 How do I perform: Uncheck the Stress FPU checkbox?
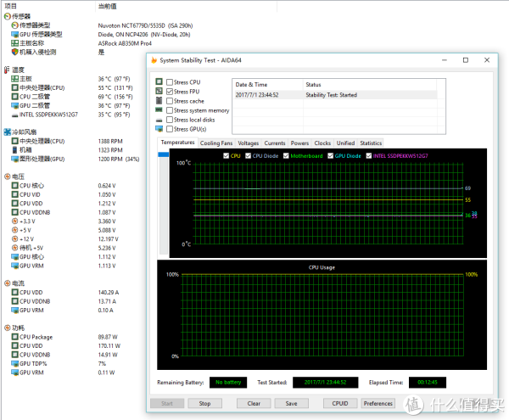coord(170,92)
